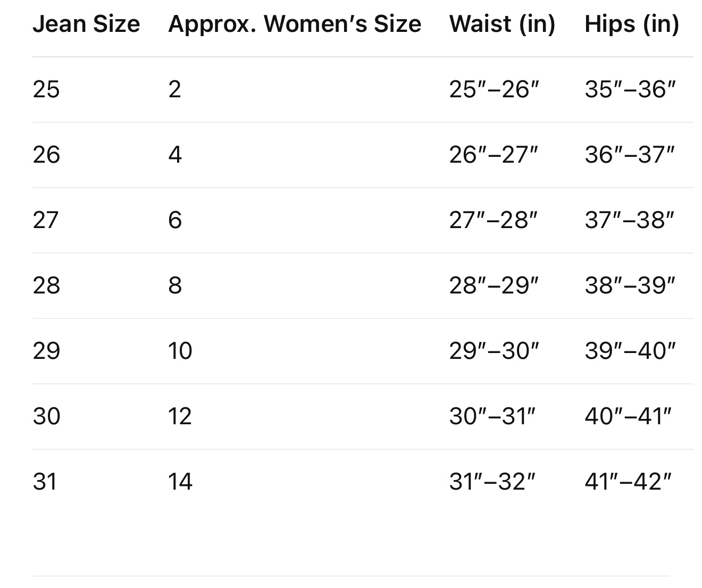Select jean size 25 in first column

click(x=46, y=89)
